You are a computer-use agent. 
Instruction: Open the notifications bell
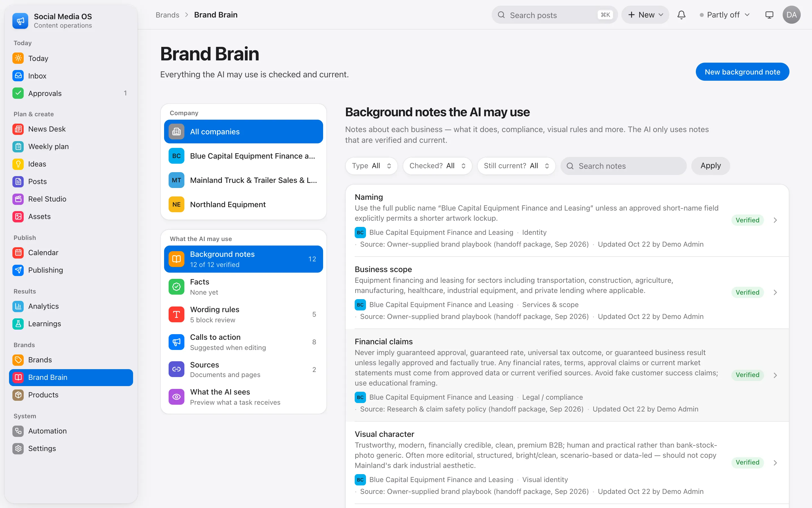681,15
